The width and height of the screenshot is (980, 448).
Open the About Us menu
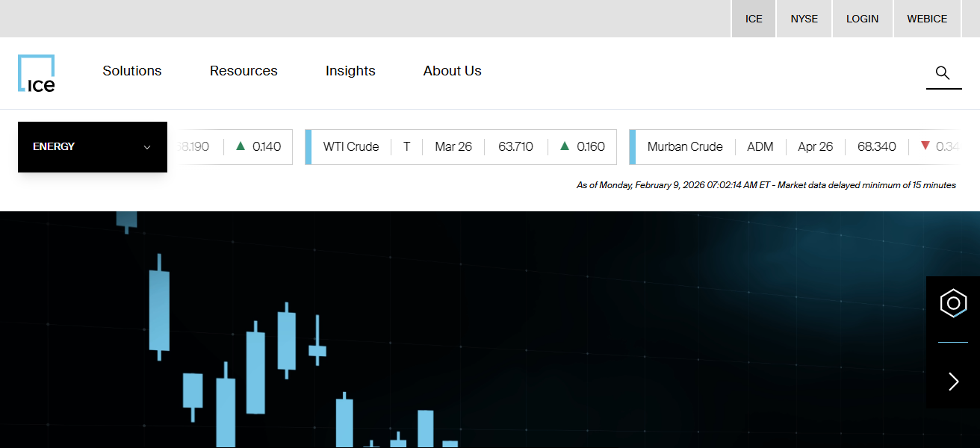pyautogui.click(x=452, y=70)
